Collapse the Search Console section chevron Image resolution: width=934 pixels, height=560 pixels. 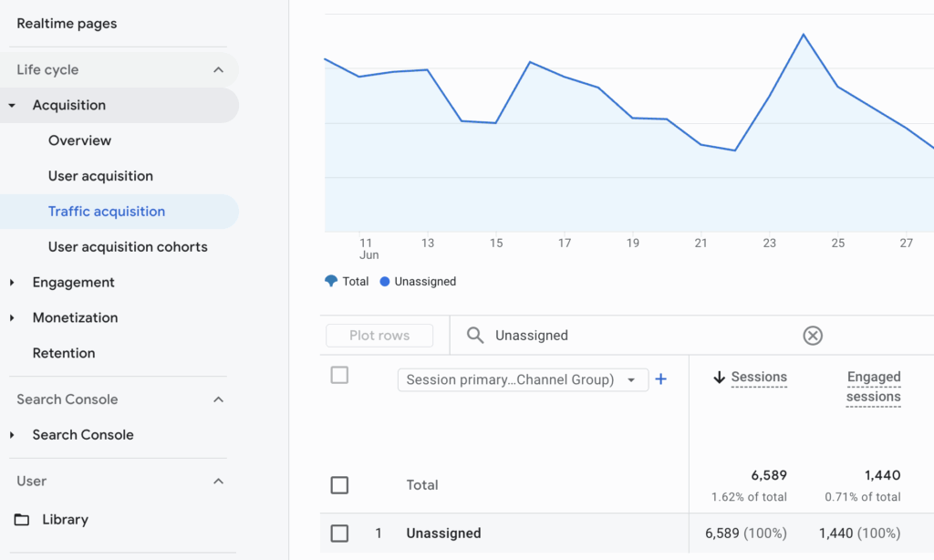coord(219,399)
